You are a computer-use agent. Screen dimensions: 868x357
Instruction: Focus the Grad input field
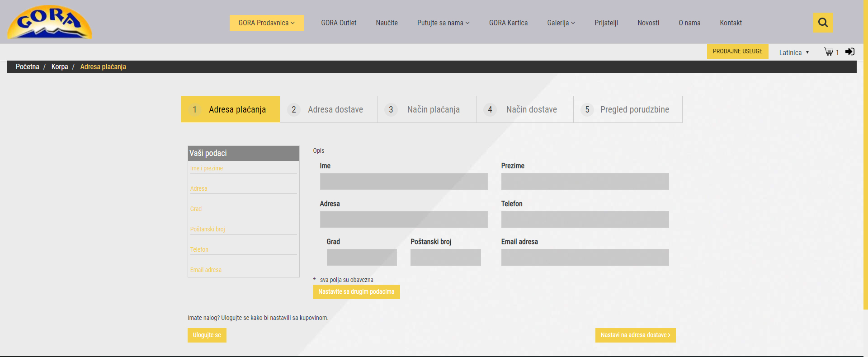(x=362, y=257)
